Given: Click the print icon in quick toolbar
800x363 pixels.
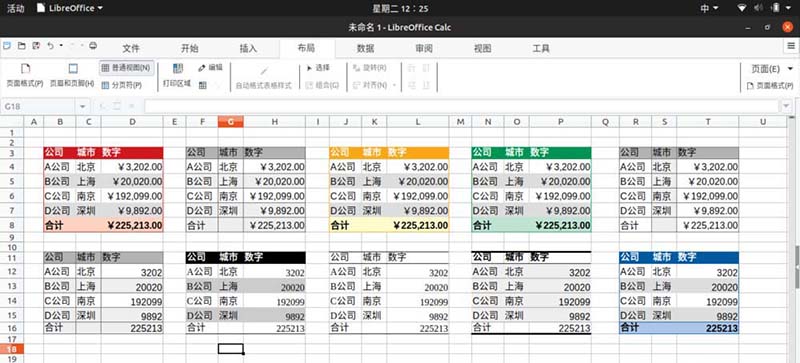Looking at the screenshot, I should 93,45.
